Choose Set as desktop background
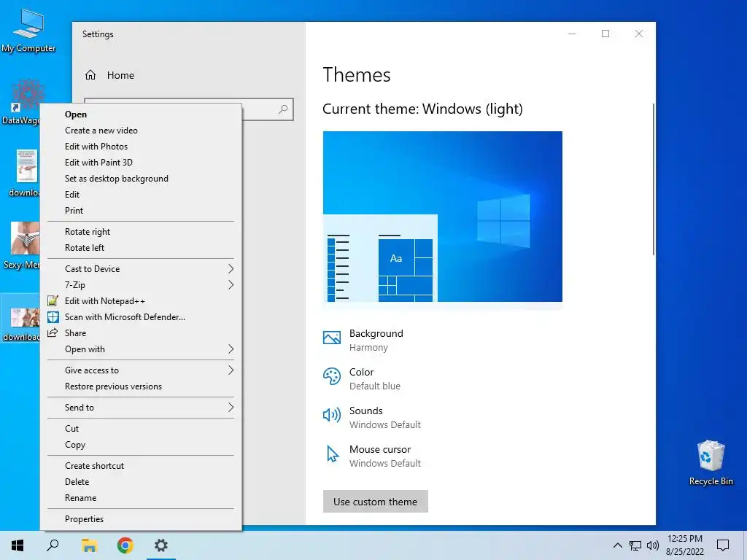 click(141, 179)
